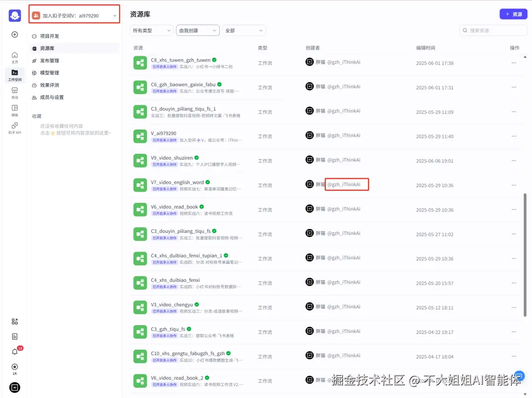Click the 搜索资源 search field
Screen dimensions: 532x398
[x=493, y=31]
